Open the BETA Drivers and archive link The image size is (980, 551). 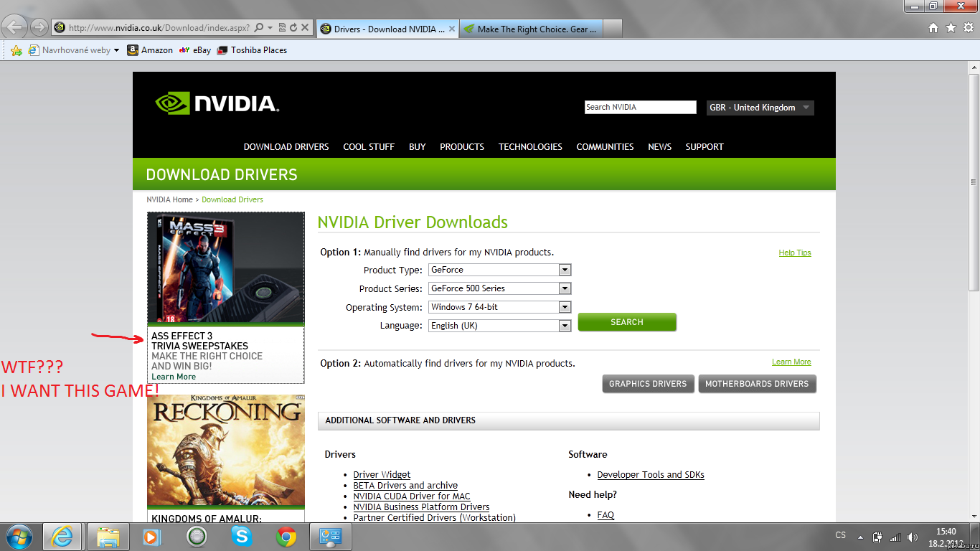click(405, 486)
